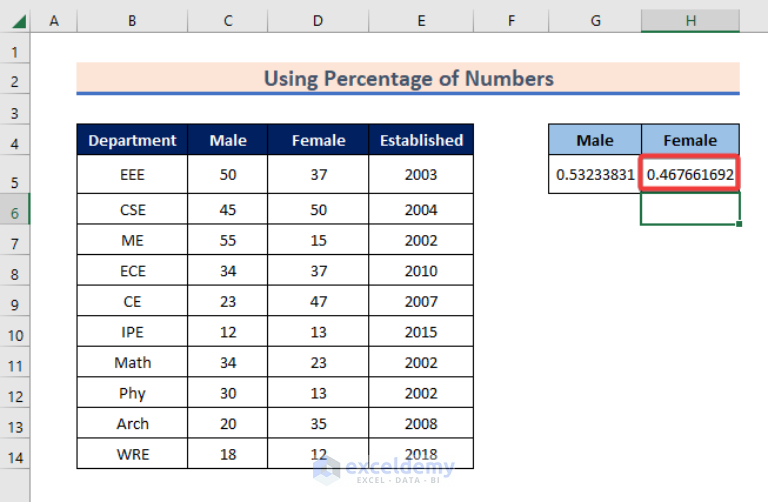Select column E header
The height and width of the screenshot is (502, 768).
421,21
